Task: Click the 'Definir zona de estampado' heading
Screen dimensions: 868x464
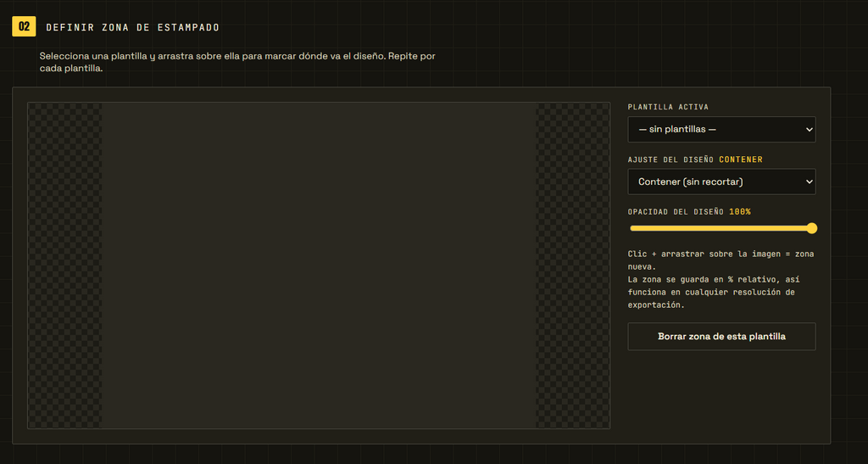Action: 133,27
